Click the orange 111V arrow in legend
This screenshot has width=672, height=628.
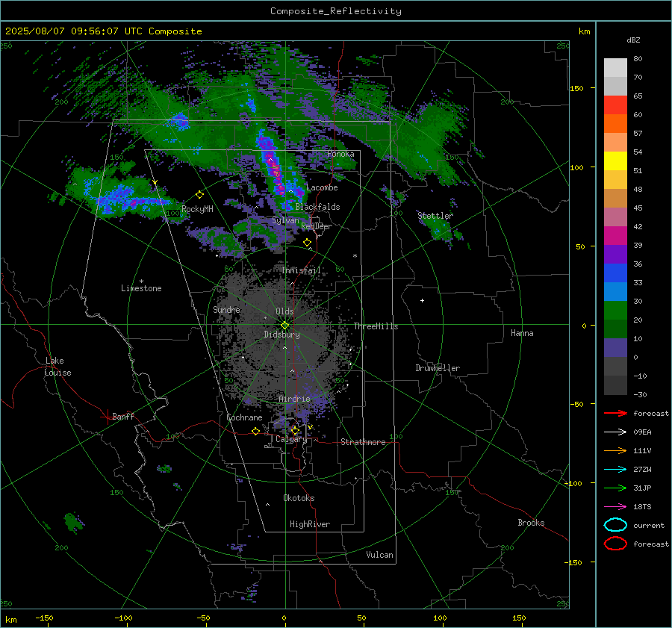pos(615,450)
